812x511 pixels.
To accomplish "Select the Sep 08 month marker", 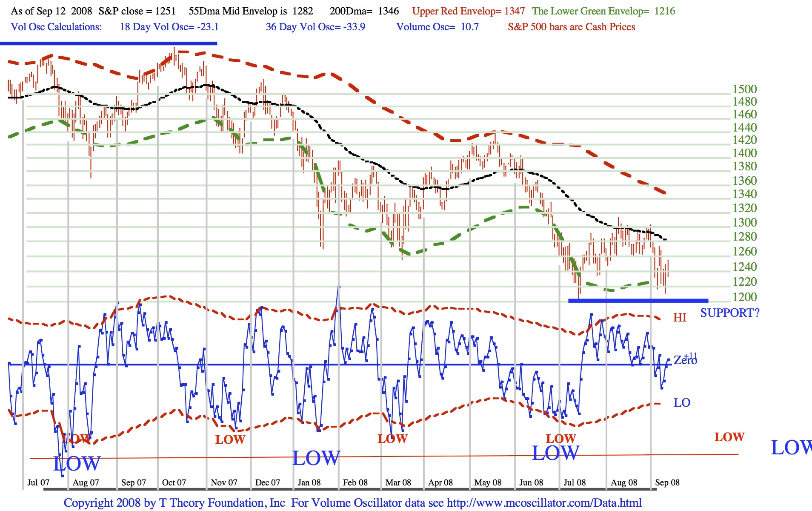I will click(667, 482).
